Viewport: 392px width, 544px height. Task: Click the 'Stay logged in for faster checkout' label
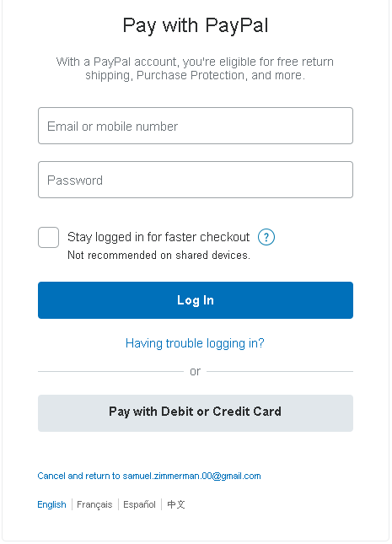158,237
